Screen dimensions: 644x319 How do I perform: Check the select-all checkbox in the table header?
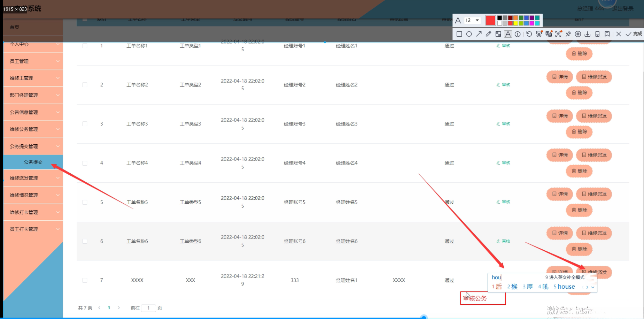(x=85, y=20)
